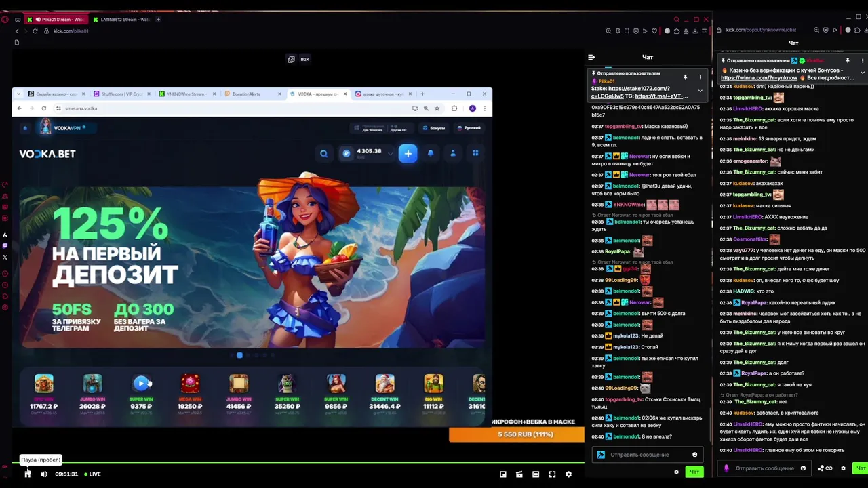
Task: Expand the Pilka01 pinned message in left chat
Action: coord(701,90)
